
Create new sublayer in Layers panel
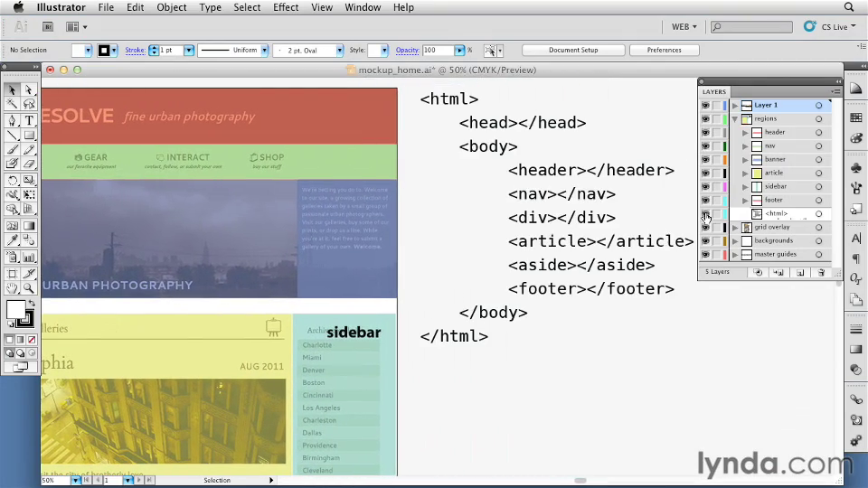pyautogui.click(x=778, y=272)
